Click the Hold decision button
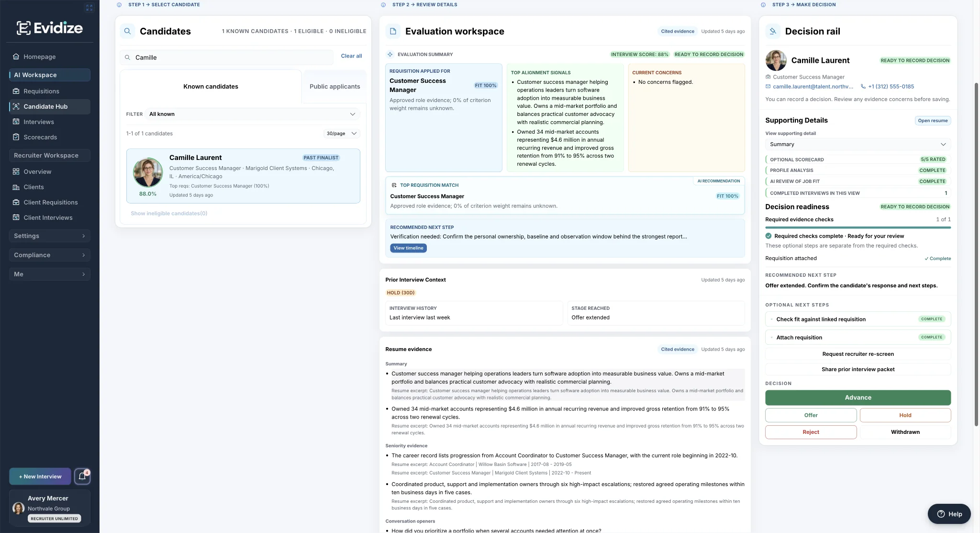Image resolution: width=980 pixels, height=533 pixels. point(905,415)
